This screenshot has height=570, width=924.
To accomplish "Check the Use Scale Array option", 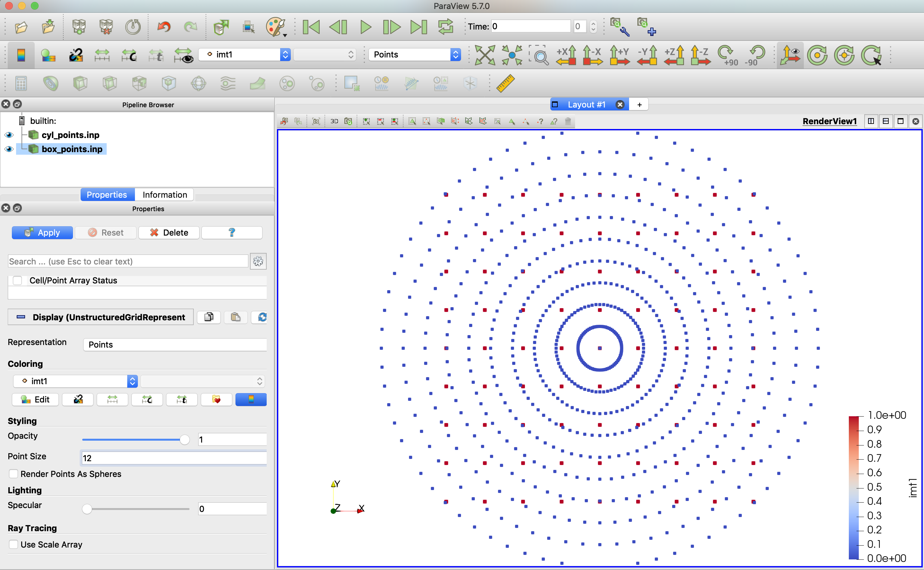I will coord(13,544).
